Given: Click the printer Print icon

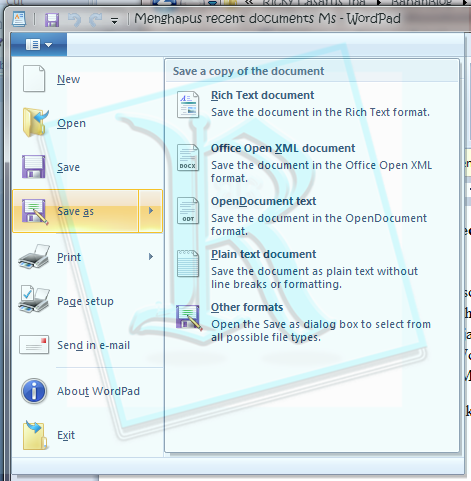Looking at the screenshot, I should 34,257.
